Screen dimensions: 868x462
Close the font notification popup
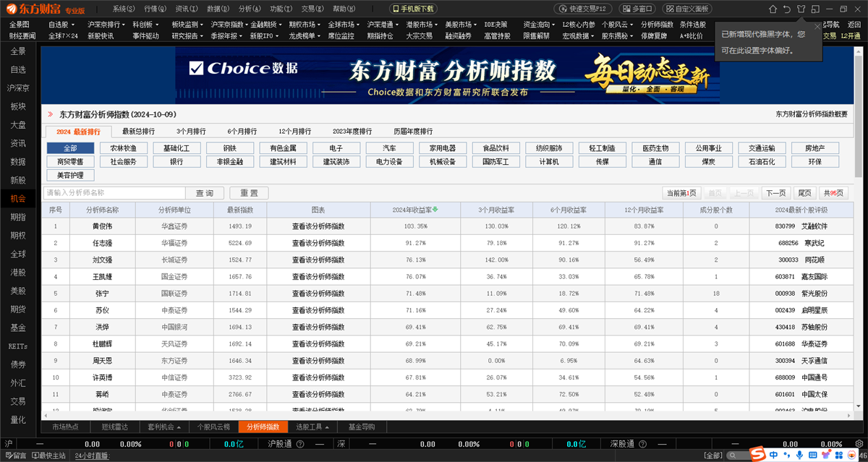pos(817,27)
